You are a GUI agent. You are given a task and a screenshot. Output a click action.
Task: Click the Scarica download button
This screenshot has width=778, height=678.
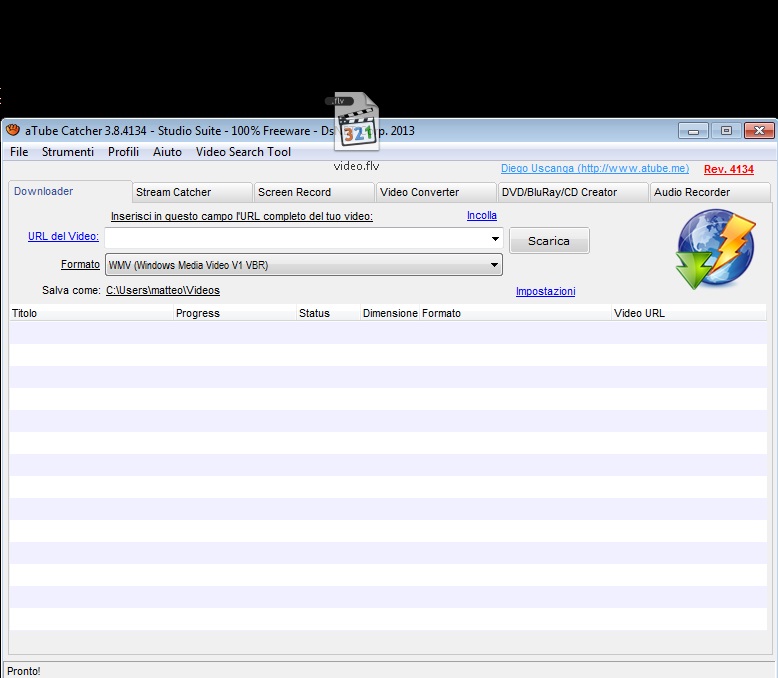point(549,241)
